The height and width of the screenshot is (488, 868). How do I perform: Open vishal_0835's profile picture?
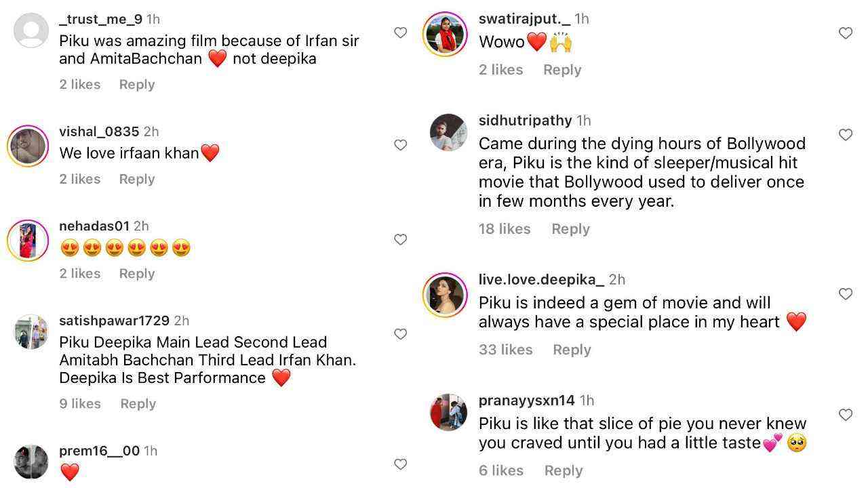28,146
